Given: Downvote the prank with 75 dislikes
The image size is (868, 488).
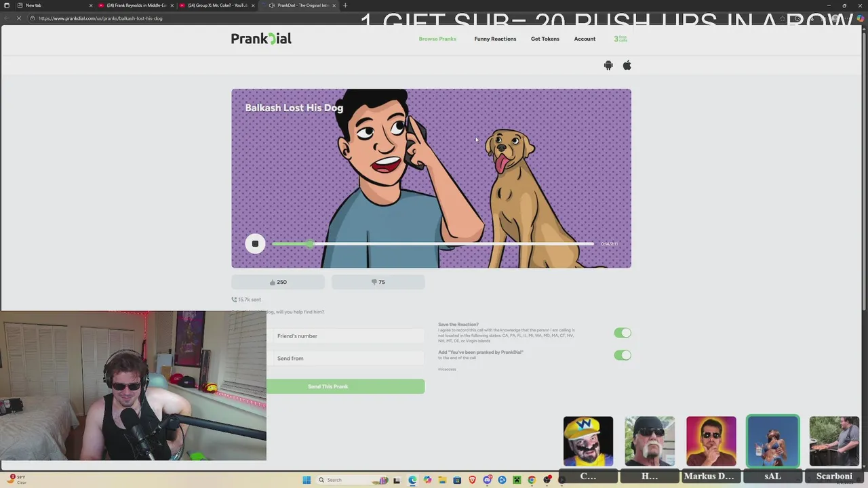Looking at the screenshot, I should (x=378, y=282).
